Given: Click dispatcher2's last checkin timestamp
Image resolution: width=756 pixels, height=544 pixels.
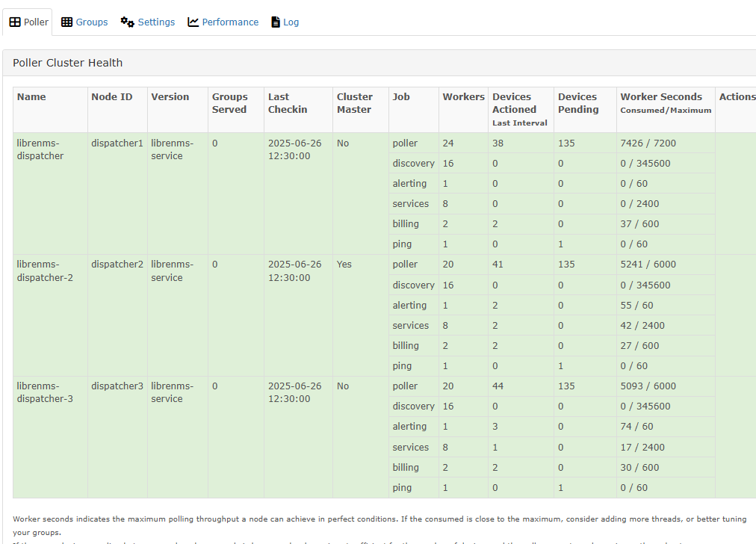Looking at the screenshot, I should 294,271.
